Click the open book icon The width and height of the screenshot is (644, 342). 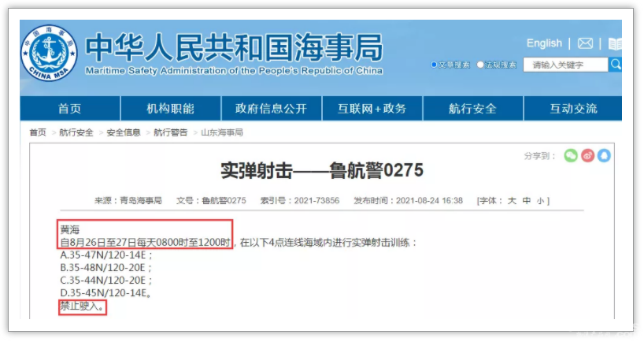tap(615, 43)
